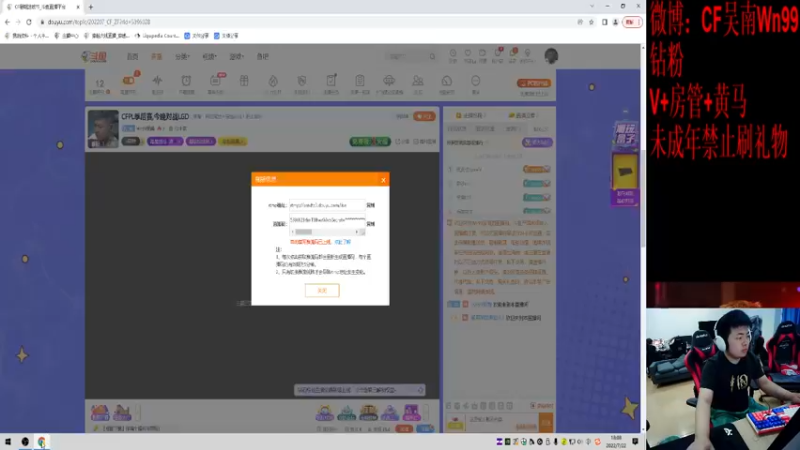Click the orange battery-like icon with badge
Screen dimensions: 800x450
[x=129, y=83]
